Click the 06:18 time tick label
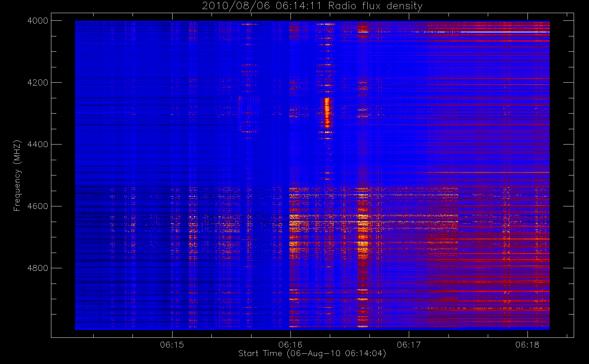This screenshot has width=589, height=364. pyautogui.click(x=527, y=345)
